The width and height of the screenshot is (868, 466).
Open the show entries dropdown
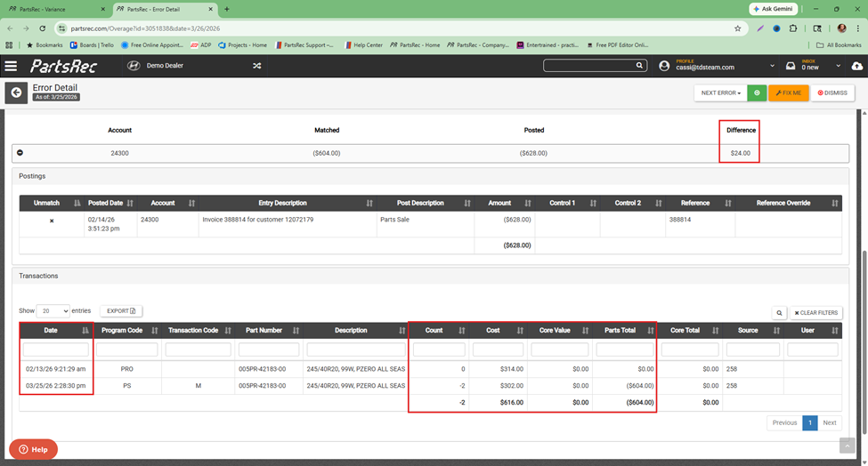tap(53, 310)
